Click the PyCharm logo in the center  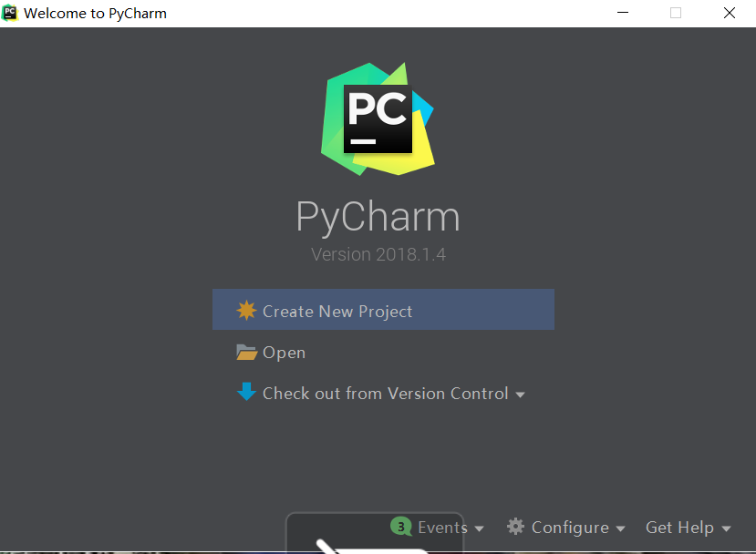click(378, 118)
